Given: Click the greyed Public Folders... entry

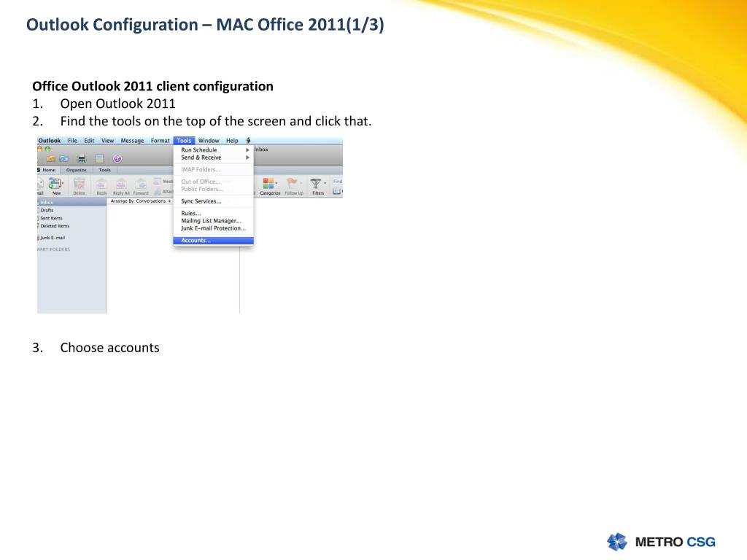Looking at the screenshot, I should (214, 189).
